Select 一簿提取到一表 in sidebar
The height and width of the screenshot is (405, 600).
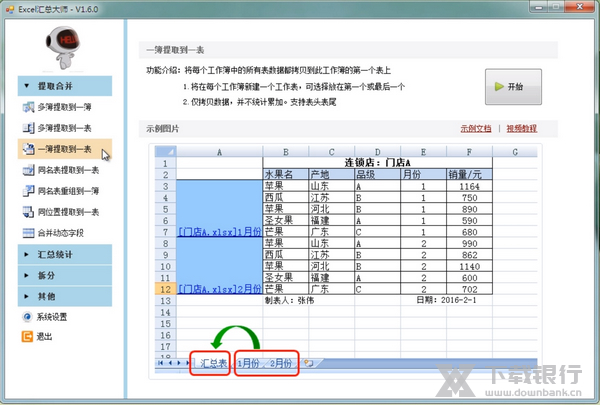(x=65, y=149)
